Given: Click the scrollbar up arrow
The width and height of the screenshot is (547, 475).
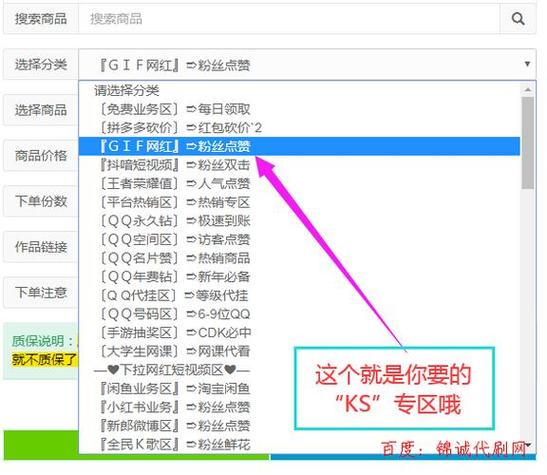Looking at the screenshot, I should click(528, 90).
